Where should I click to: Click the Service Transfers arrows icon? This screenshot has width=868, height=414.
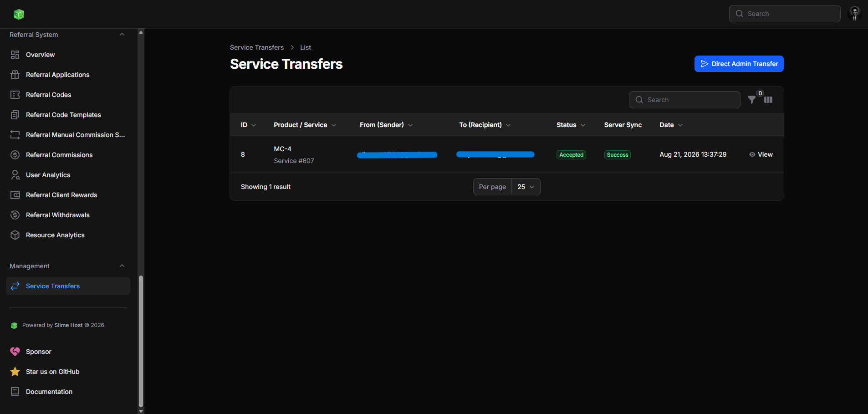tap(15, 286)
